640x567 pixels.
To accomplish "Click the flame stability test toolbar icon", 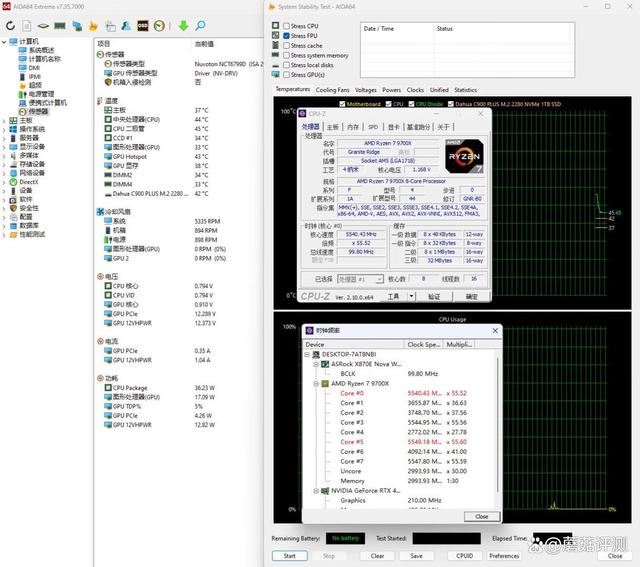I will click(x=92, y=25).
